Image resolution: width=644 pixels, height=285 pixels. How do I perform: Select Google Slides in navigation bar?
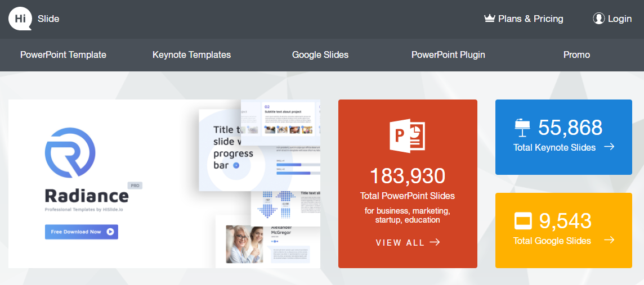coord(320,55)
